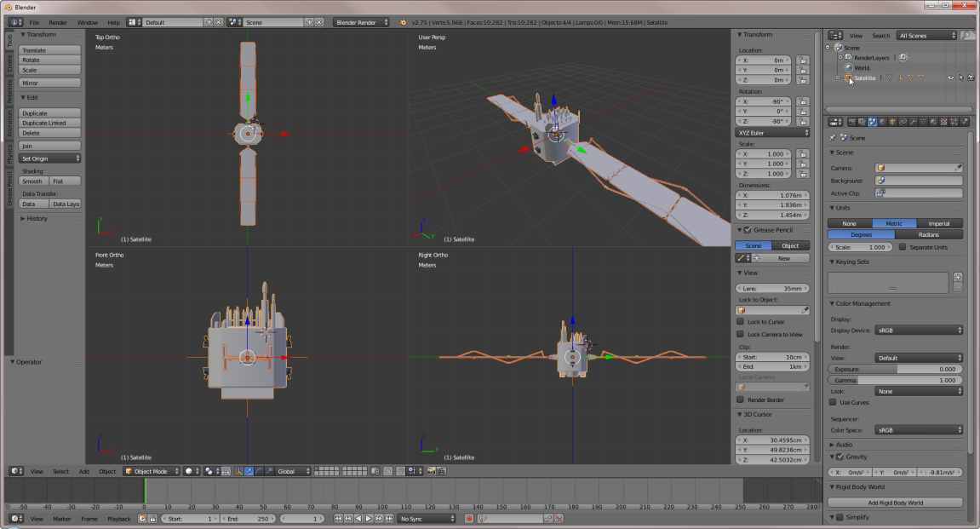980x529 pixels.
Task: Click the Render properties tab icon
Action: pos(851,122)
